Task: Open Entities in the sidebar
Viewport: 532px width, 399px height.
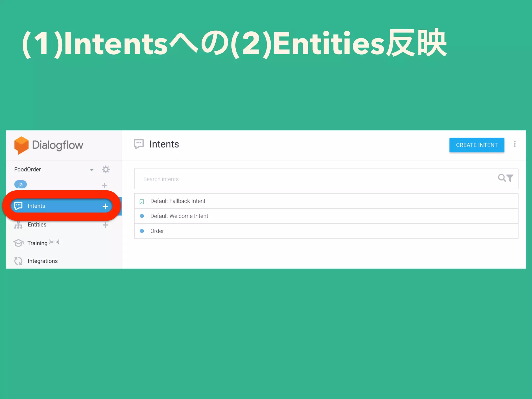Action: click(x=37, y=224)
